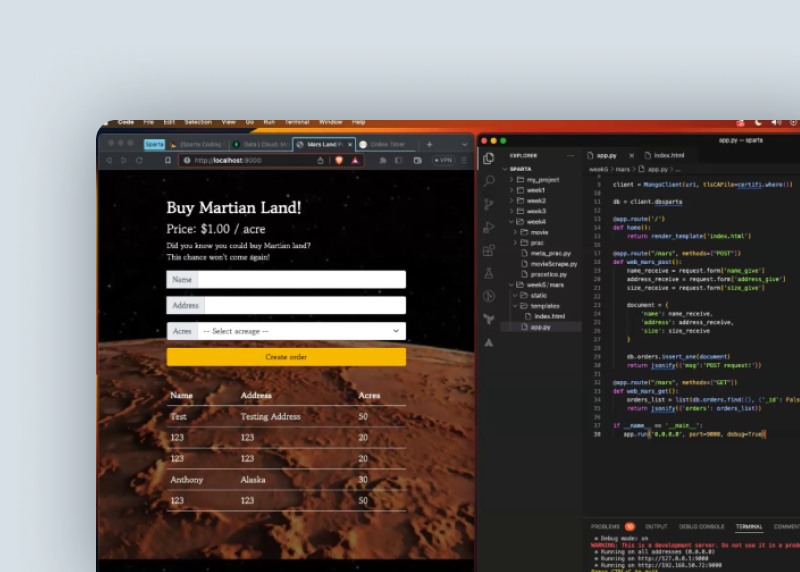The image size is (800, 572).
Task: Switch to the index.html editor tab
Action: click(x=667, y=156)
